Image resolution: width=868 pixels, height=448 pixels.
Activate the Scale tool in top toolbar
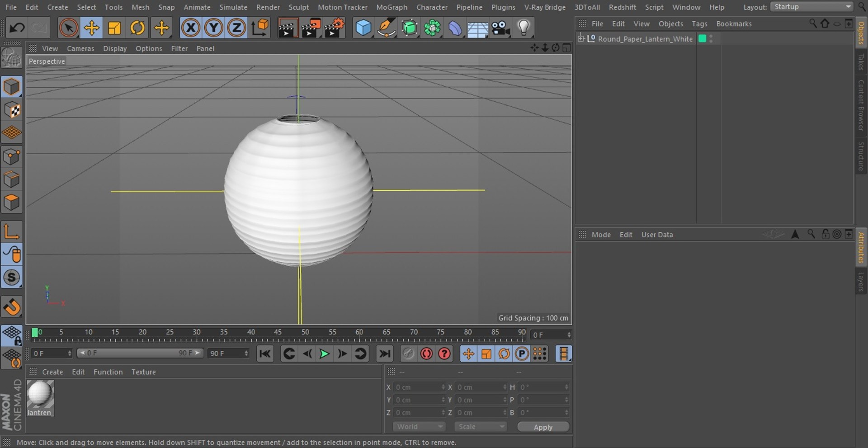pyautogui.click(x=114, y=28)
